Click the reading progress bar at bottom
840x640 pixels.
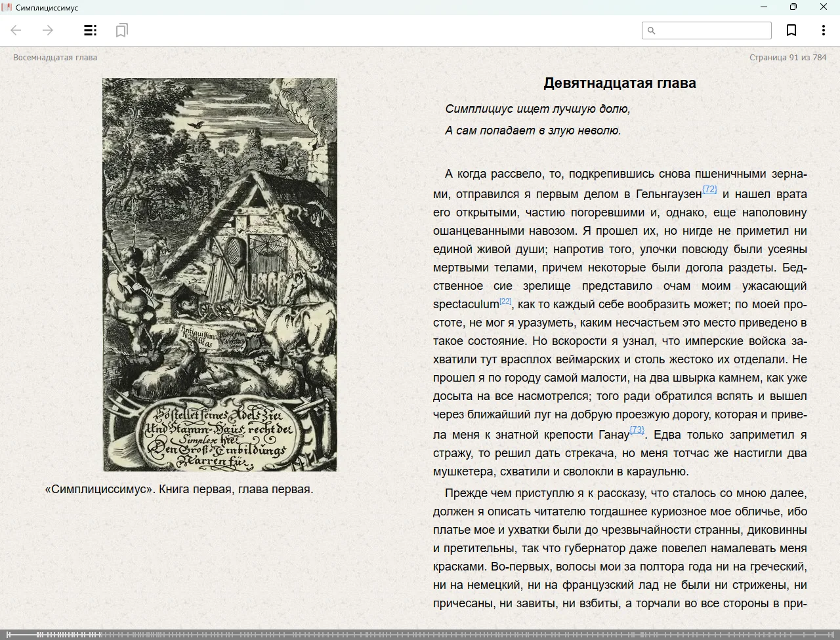(420, 634)
